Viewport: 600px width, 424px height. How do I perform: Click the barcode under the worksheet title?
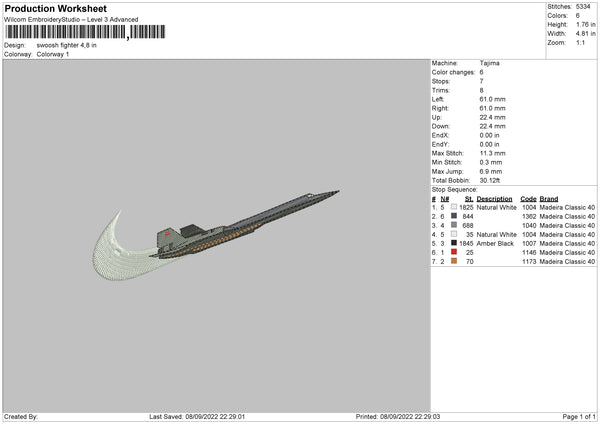click(85, 32)
